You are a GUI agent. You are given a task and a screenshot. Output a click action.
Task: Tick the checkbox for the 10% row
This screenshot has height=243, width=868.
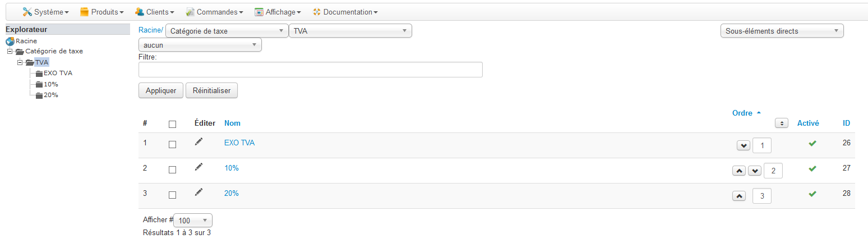(172, 169)
